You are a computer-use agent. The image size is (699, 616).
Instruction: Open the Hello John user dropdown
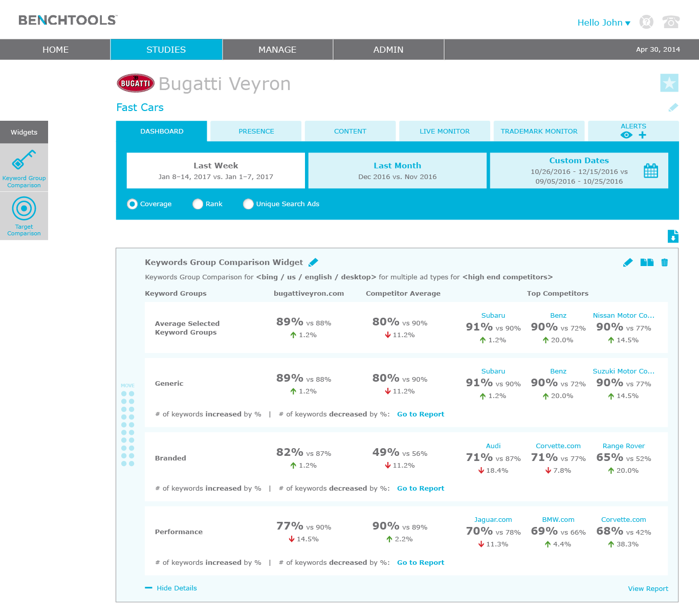click(x=603, y=23)
